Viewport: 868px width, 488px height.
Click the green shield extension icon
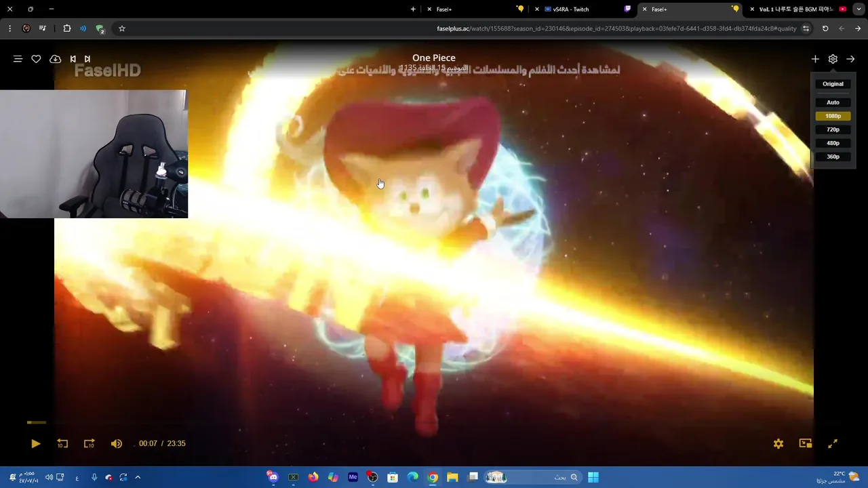coord(100,29)
